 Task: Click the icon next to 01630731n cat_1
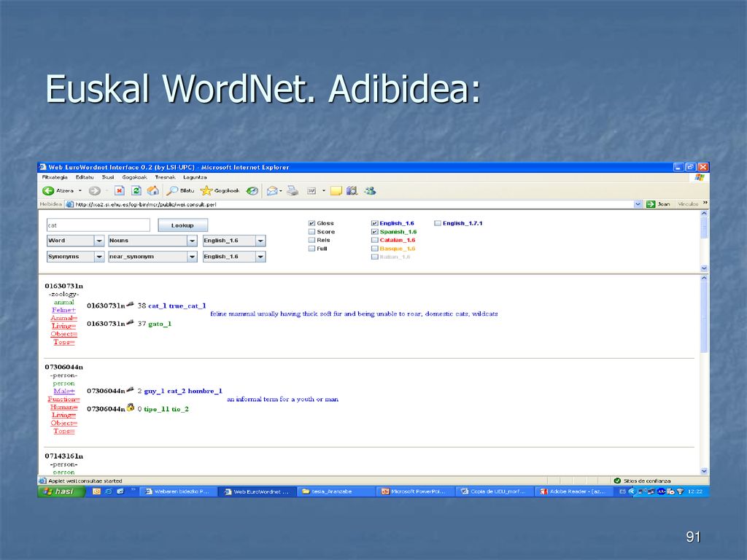tap(130, 304)
